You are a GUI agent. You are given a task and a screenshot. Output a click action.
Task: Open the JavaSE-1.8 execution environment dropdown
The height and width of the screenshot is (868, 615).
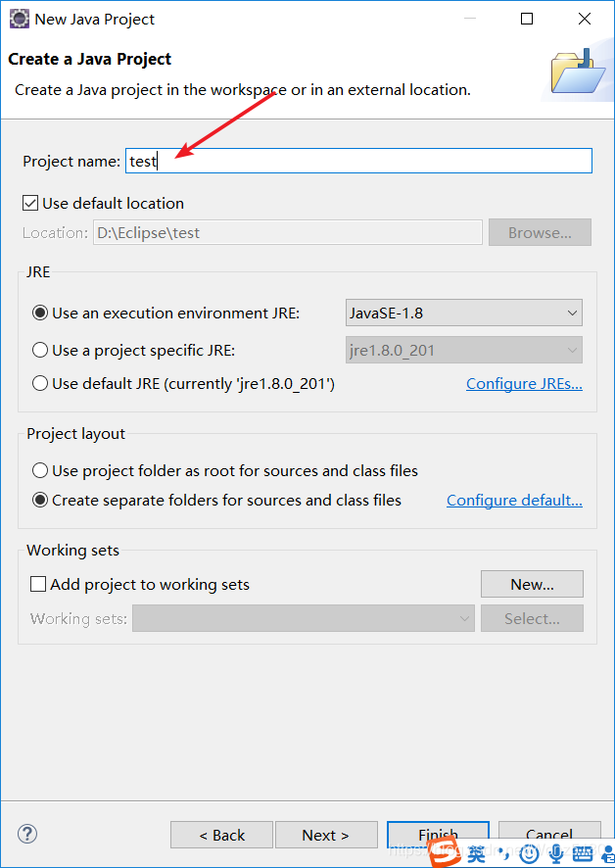click(573, 313)
